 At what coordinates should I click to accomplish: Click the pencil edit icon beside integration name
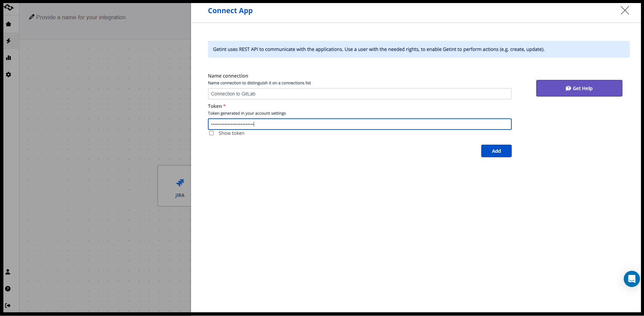[x=31, y=17]
